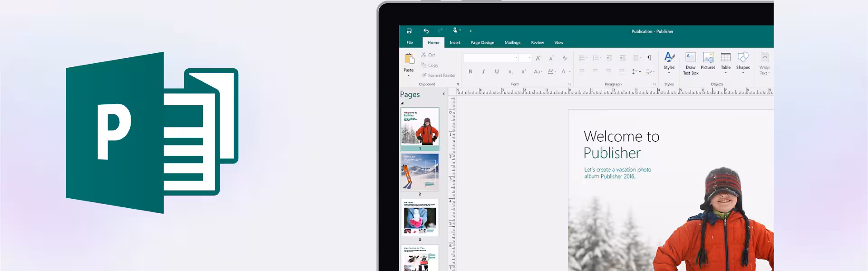
Task: Switch to the Mailings tab
Action: coord(512,42)
